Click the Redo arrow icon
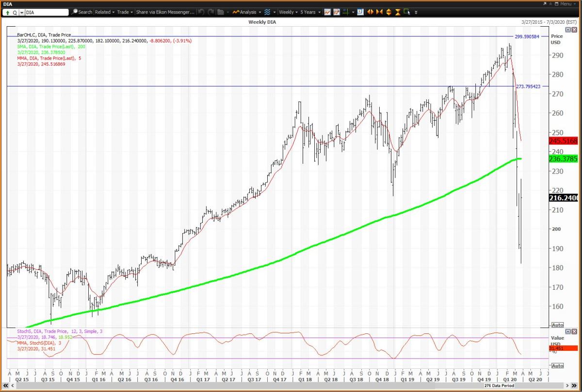 click(x=211, y=12)
